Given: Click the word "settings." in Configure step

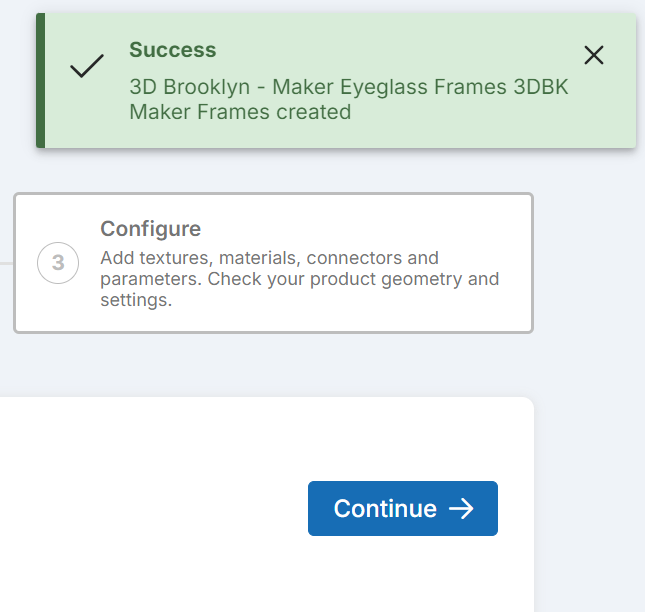Looking at the screenshot, I should coord(136,298).
